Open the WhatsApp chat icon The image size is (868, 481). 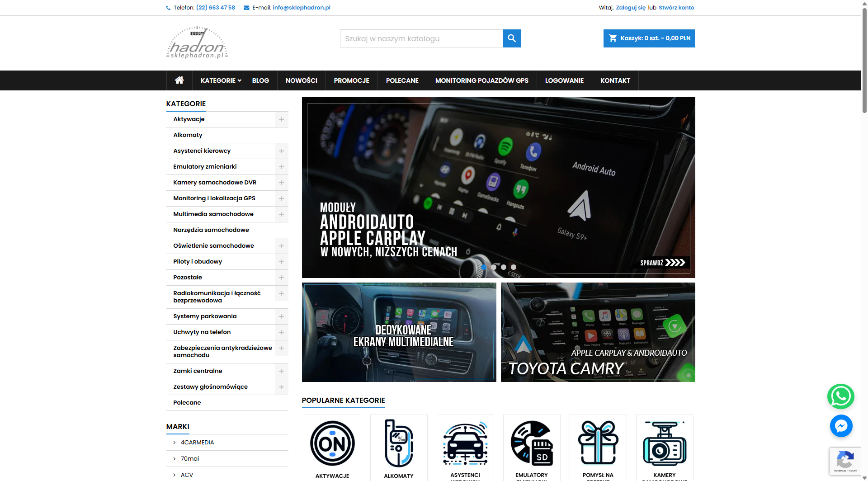click(x=840, y=396)
